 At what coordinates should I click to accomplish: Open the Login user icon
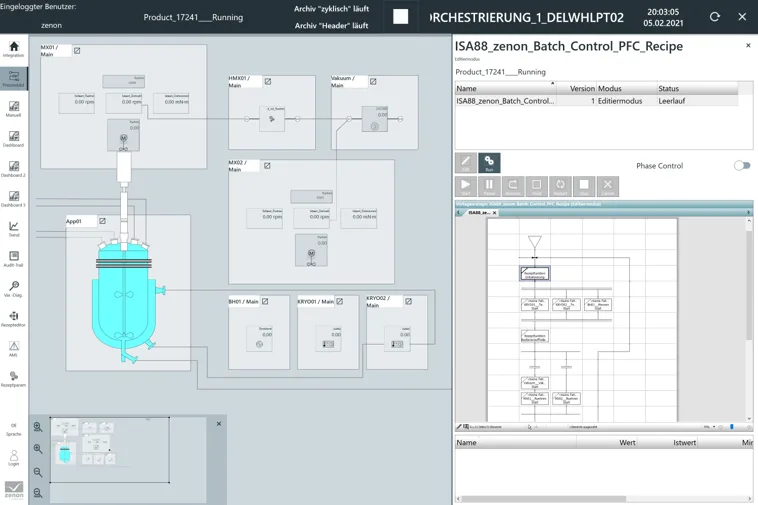pos(14,458)
